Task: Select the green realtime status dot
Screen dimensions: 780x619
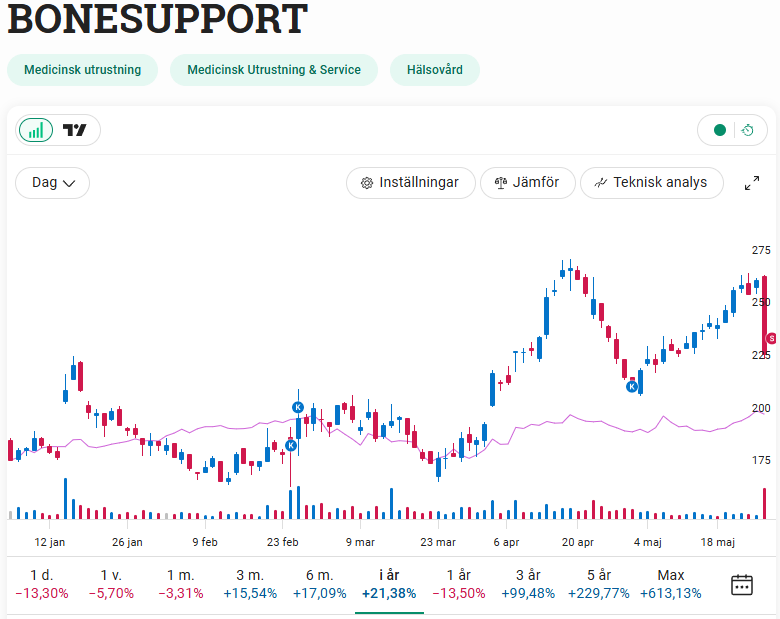Action: pyautogui.click(x=719, y=130)
